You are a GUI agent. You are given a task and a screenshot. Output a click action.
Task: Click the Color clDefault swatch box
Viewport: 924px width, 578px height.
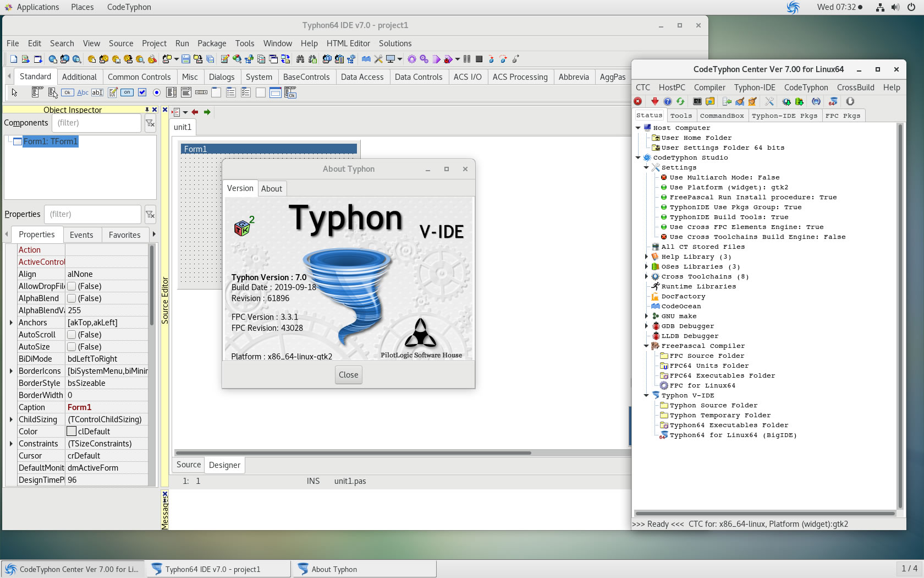(x=71, y=432)
